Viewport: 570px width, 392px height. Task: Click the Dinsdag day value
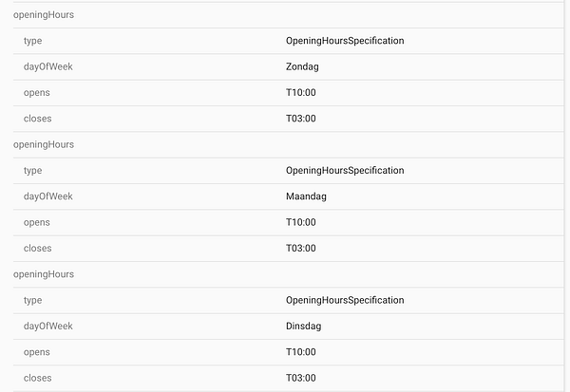coord(303,327)
